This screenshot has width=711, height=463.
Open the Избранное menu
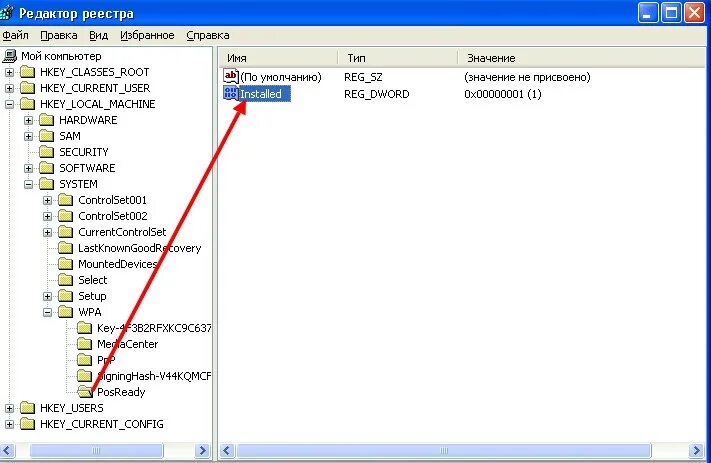click(x=147, y=35)
